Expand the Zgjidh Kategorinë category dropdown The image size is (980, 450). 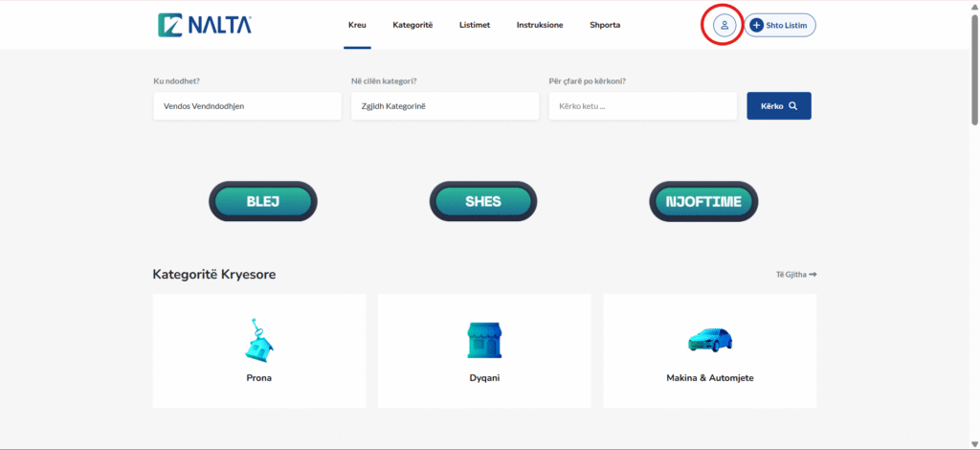(444, 106)
